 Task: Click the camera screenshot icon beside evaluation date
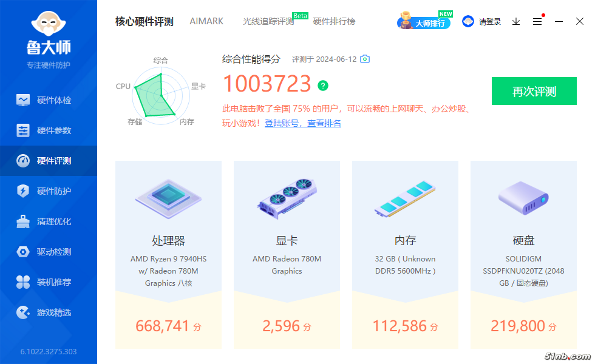[365, 59]
